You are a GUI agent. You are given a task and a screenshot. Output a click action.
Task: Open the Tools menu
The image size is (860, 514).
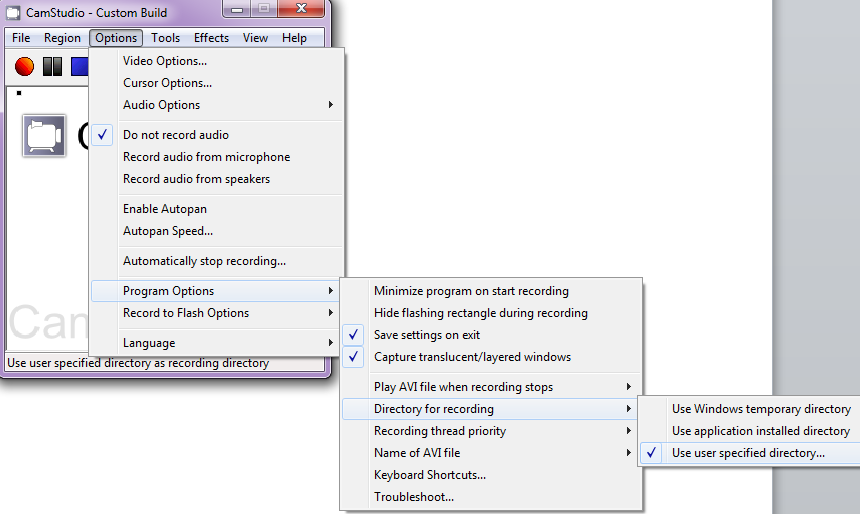pyautogui.click(x=166, y=38)
